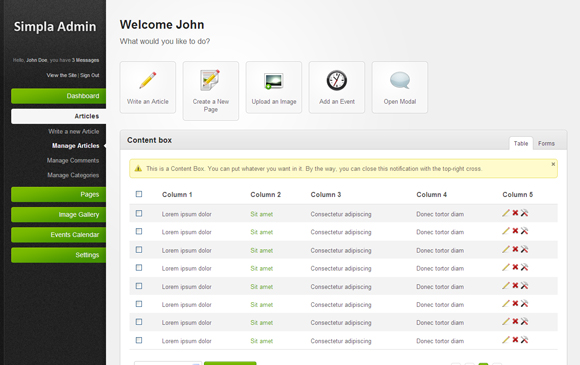
Task: Click the Sign Out link
Action: (x=90, y=75)
